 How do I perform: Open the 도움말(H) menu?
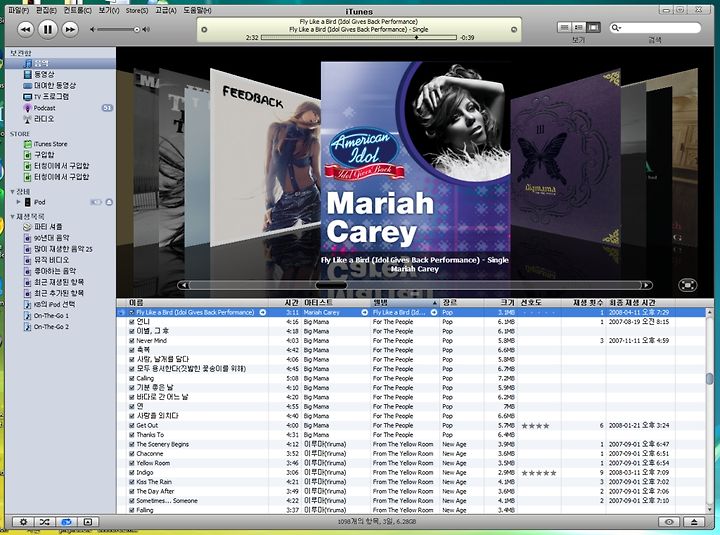[197, 10]
